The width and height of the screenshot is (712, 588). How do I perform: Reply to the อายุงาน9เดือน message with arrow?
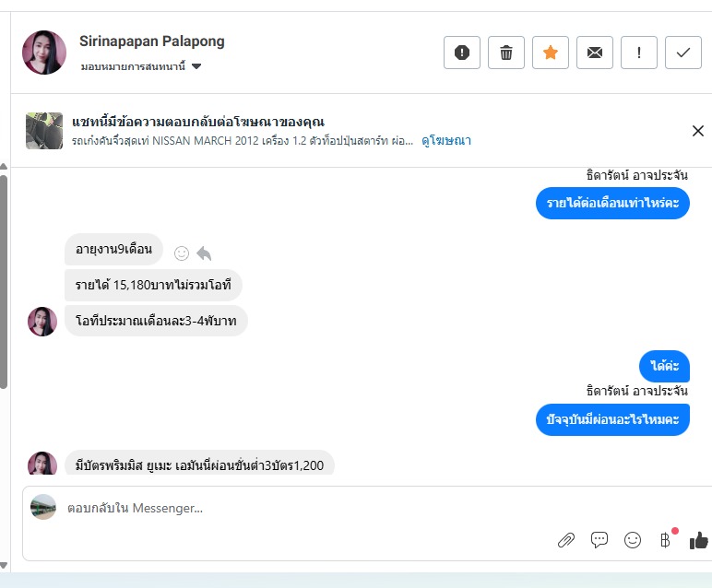pos(204,253)
